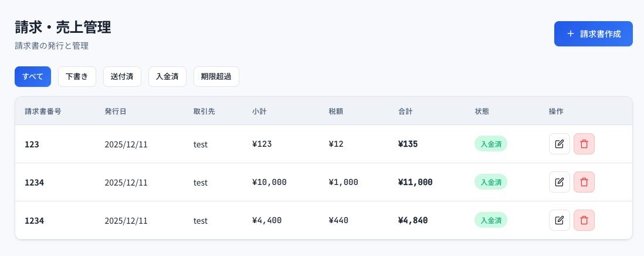The height and width of the screenshot is (256, 644).
Task: Click the 状態 column header
Action: [x=482, y=111]
